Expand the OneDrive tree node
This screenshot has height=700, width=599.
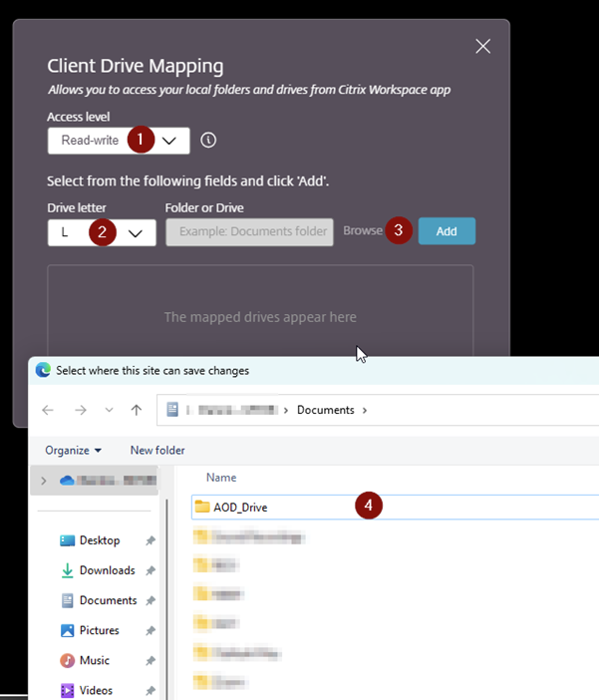point(43,481)
